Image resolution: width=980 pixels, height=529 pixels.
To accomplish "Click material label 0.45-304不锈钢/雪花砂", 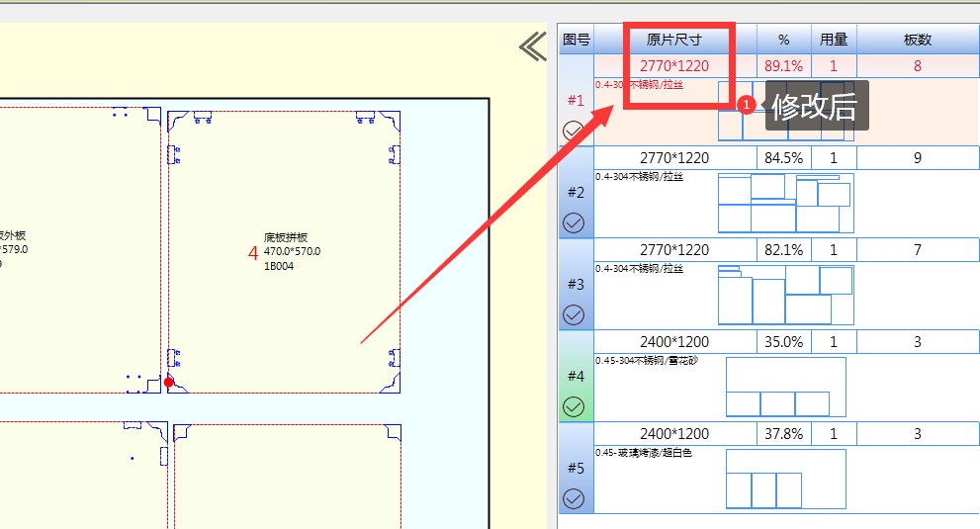I will tap(647, 361).
